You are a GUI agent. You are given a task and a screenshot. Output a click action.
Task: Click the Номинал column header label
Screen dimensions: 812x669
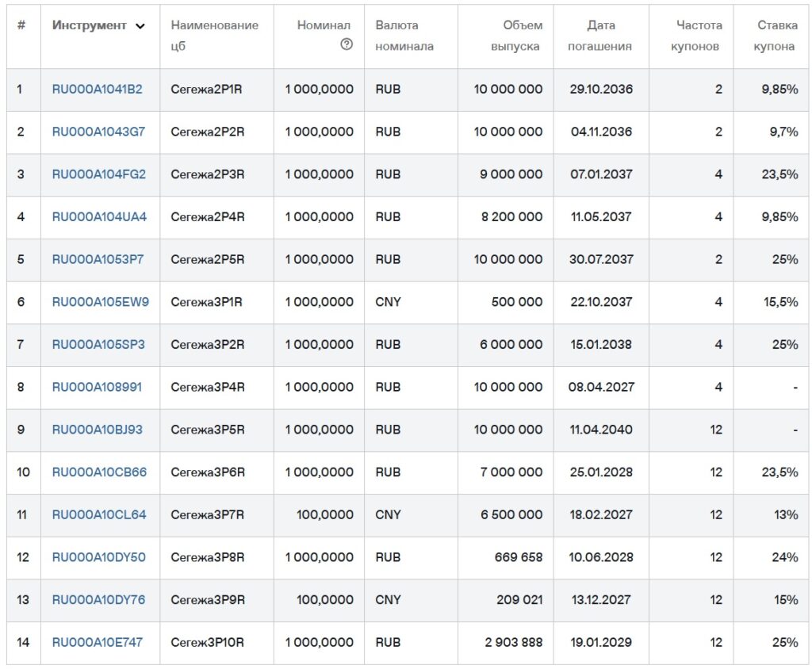pos(324,25)
